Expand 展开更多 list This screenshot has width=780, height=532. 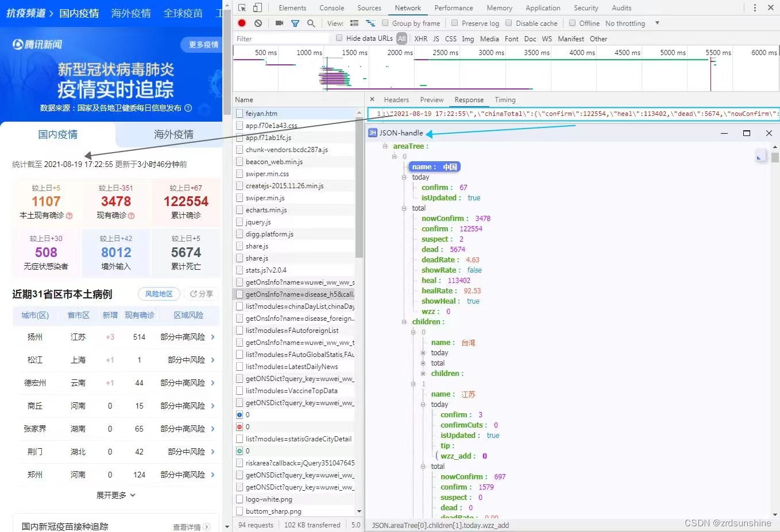[x=116, y=495]
